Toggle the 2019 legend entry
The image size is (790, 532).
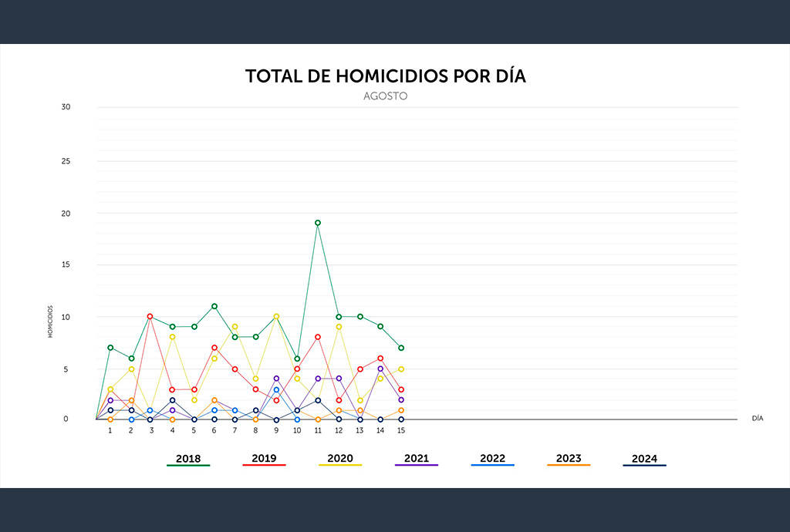click(x=264, y=459)
